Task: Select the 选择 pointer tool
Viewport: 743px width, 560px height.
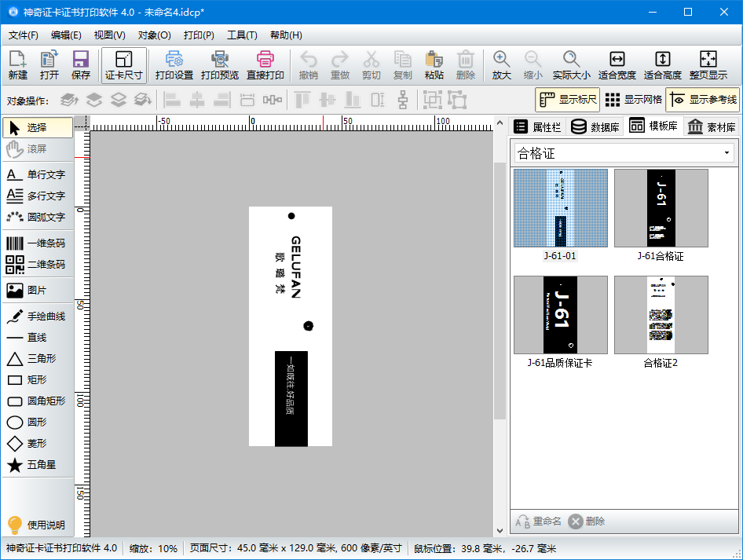Action: pyautogui.click(x=38, y=127)
